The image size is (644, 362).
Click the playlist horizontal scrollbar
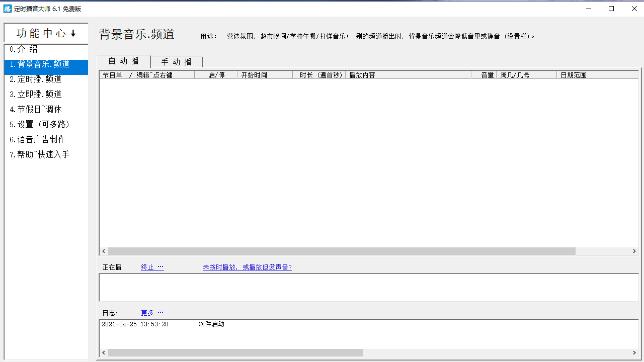(342, 251)
